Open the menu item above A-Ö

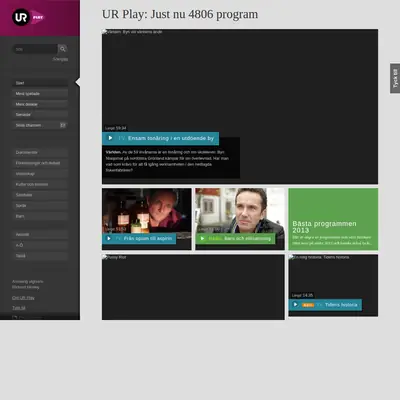click(40, 235)
